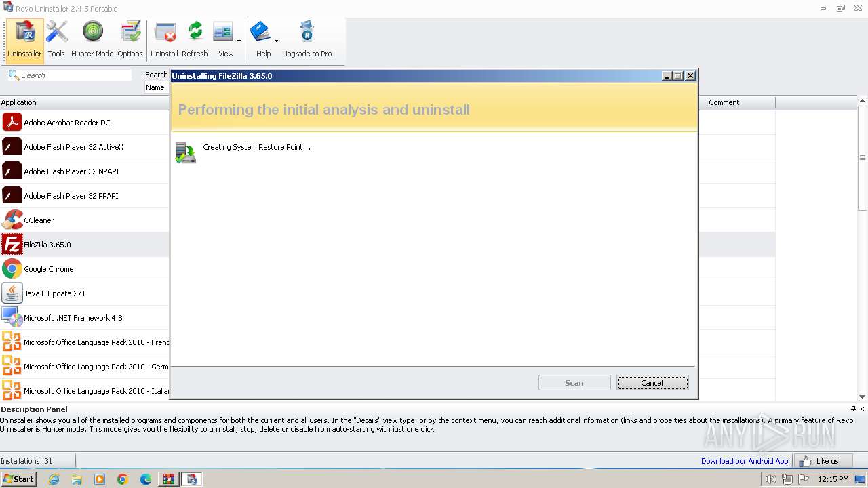Click the Comment column header
Image resolution: width=868 pixels, height=488 pixels.
pos(737,102)
